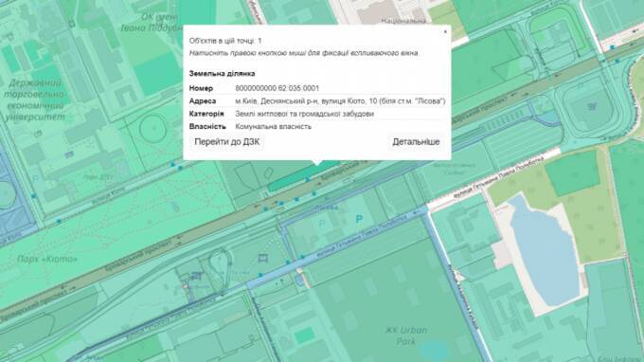Open the 'Перейти до ДЗК' link button
Image resolution: width=644 pixels, height=362 pixels.
pos(226,142)
